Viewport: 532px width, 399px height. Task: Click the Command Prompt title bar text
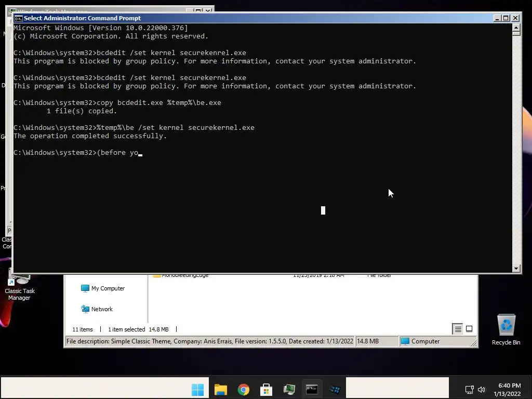[82, 18]
